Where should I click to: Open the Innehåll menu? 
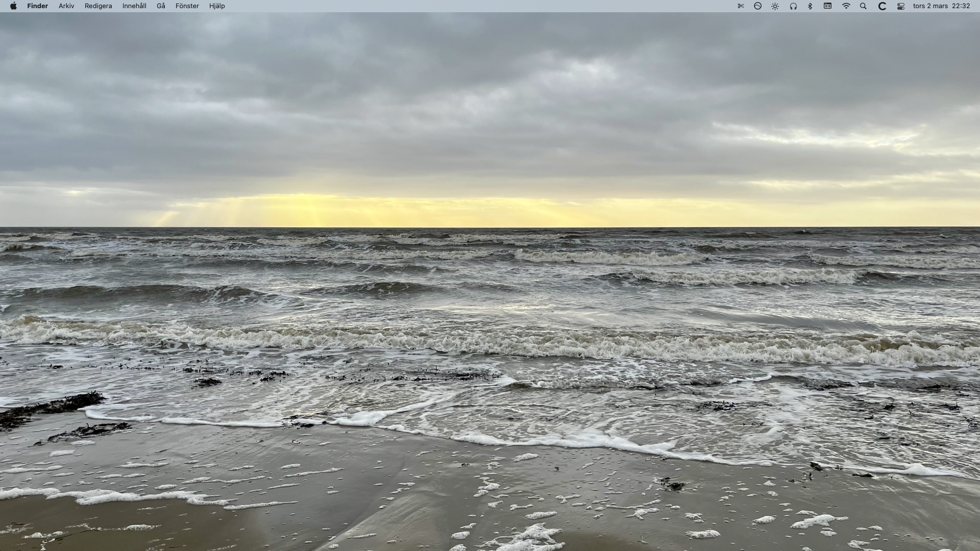tap(134, 6)
